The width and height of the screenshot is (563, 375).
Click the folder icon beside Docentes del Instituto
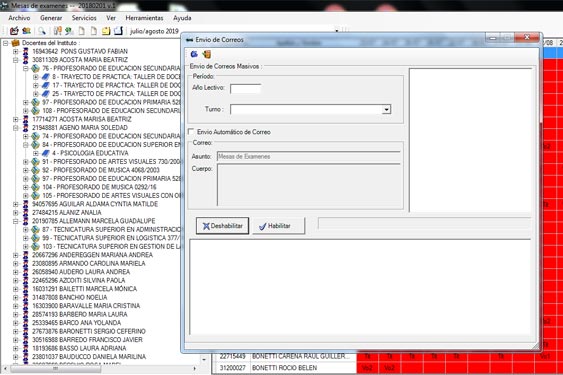pyautogui.click(x=15, y=43)
